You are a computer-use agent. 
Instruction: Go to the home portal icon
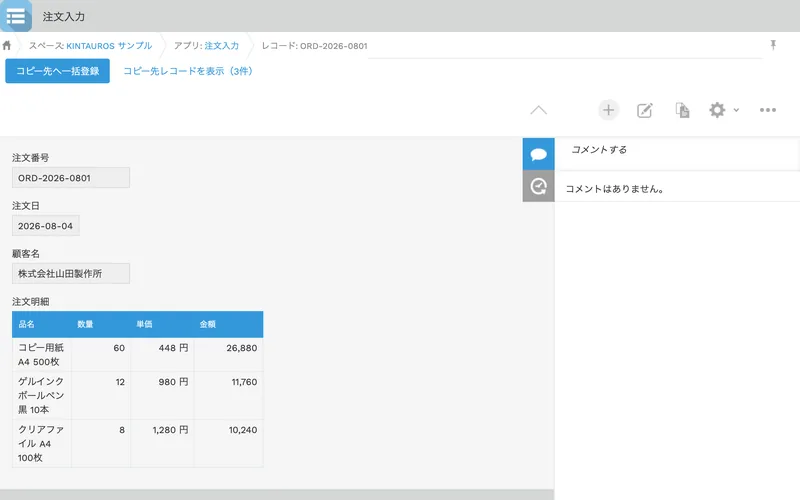7,45
